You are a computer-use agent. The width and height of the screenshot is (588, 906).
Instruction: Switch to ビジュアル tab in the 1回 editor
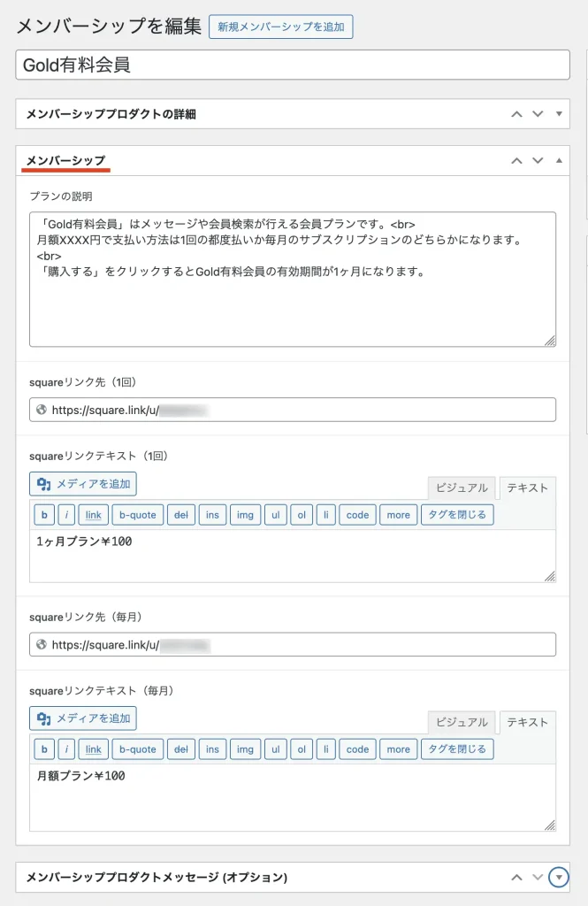pos(461,488)
